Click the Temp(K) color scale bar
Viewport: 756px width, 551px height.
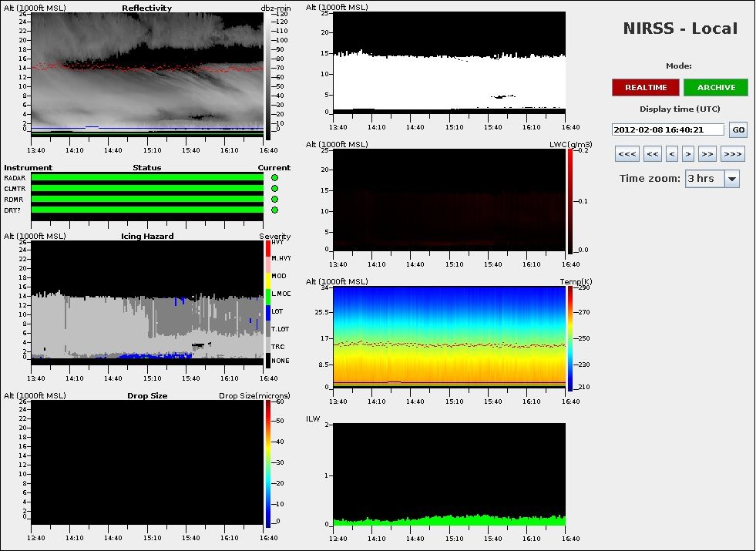click(569, 338)
